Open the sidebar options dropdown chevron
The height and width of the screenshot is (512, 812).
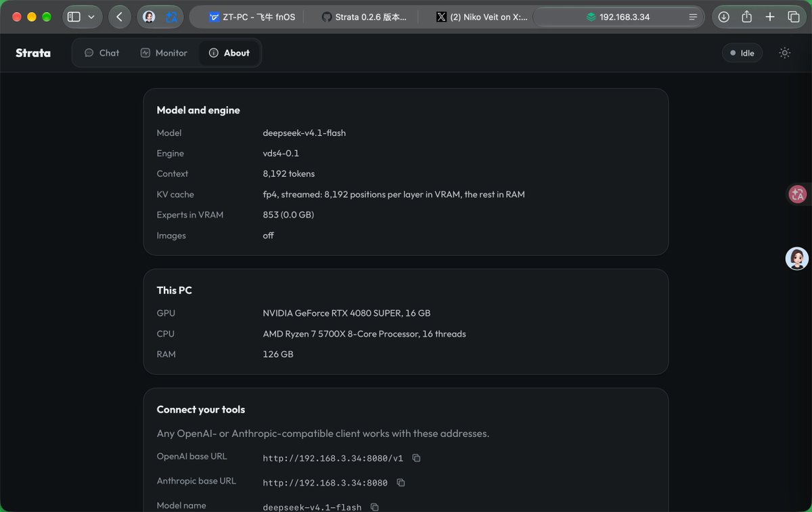[91, 17]
